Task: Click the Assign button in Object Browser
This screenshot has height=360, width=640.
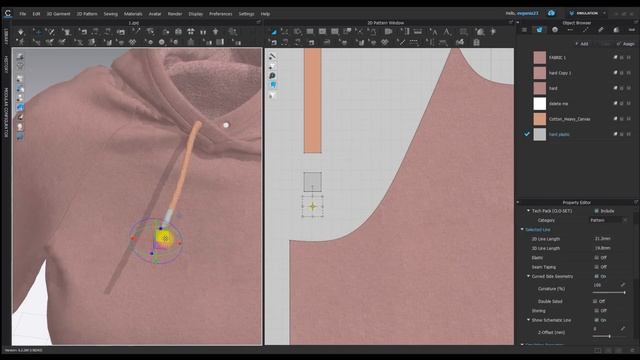Action: (626, 43)
